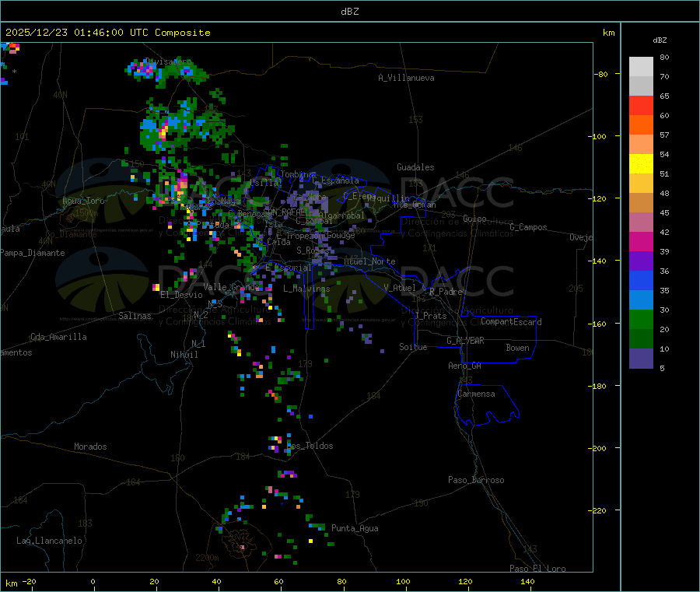Click the Soitue map label

coord(413,347)
